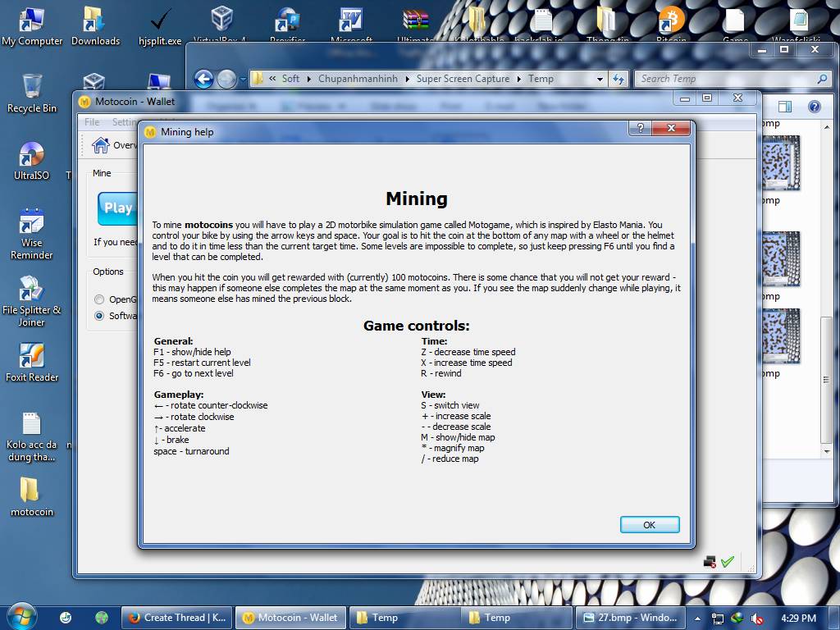
Task: Click the refresh button beside address bar
Action: tap(619, 80)
